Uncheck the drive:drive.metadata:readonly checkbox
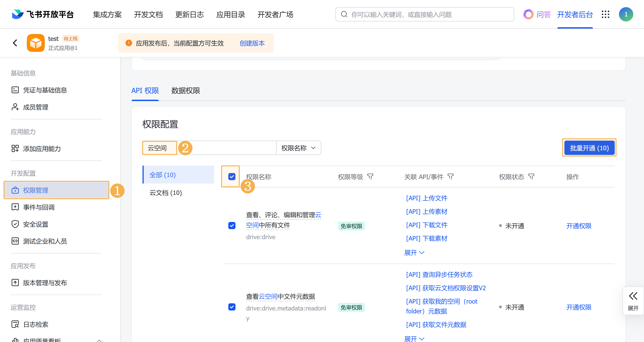The width and height of the screenshot is (644, 342). coord(232,307)
